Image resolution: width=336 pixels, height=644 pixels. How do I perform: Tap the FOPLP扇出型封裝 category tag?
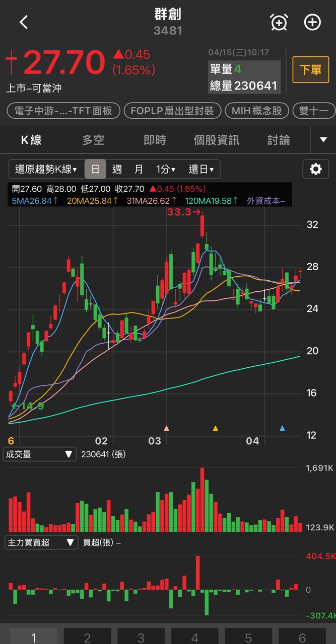tap(172, 111)
